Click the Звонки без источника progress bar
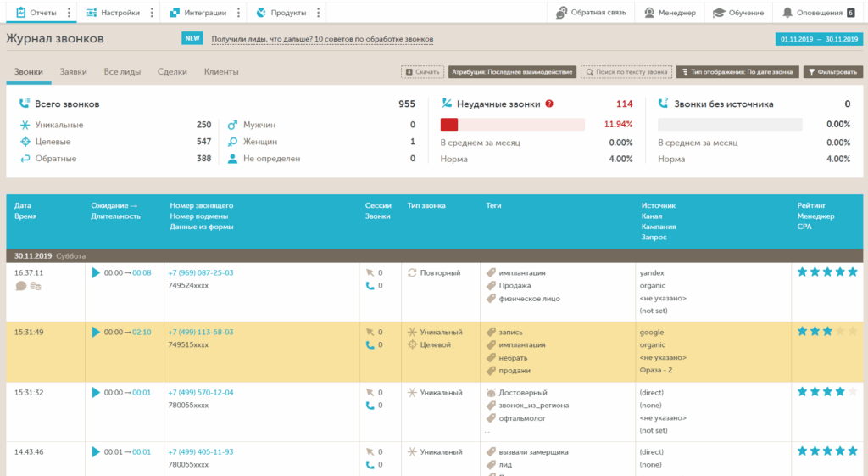This screenshot has width=868, height=476. [730, 125]
